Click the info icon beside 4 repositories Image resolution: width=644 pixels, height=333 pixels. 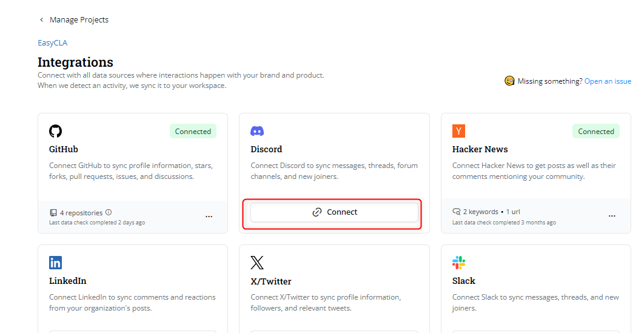point(109,212)
